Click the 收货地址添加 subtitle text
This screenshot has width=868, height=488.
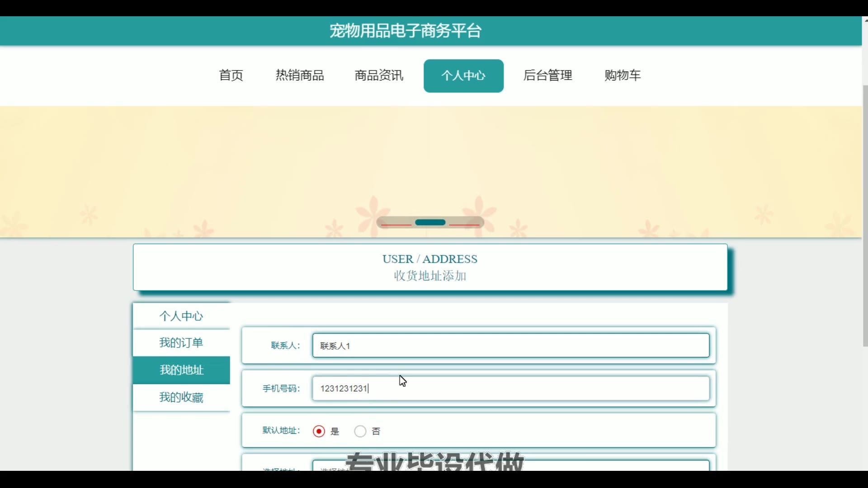[430, 276]
